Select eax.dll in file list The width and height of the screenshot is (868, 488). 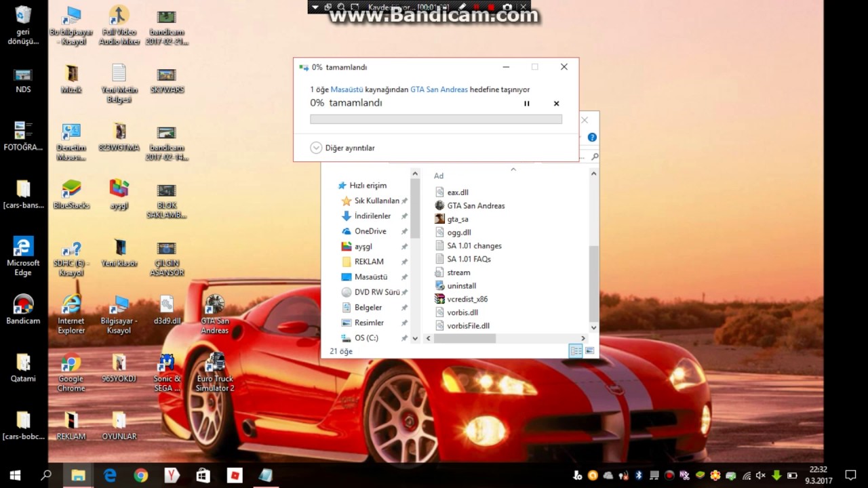452,192
